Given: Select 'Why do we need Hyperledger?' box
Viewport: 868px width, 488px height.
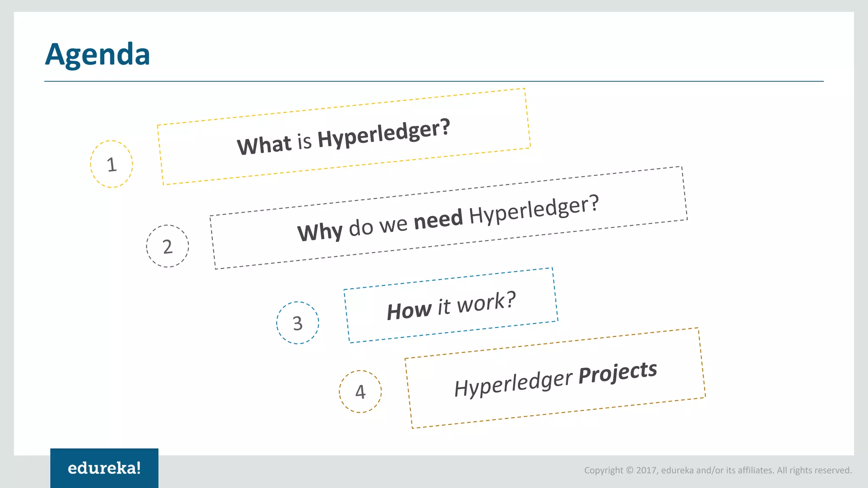Looking at the screenshot, I should (448, 218).
